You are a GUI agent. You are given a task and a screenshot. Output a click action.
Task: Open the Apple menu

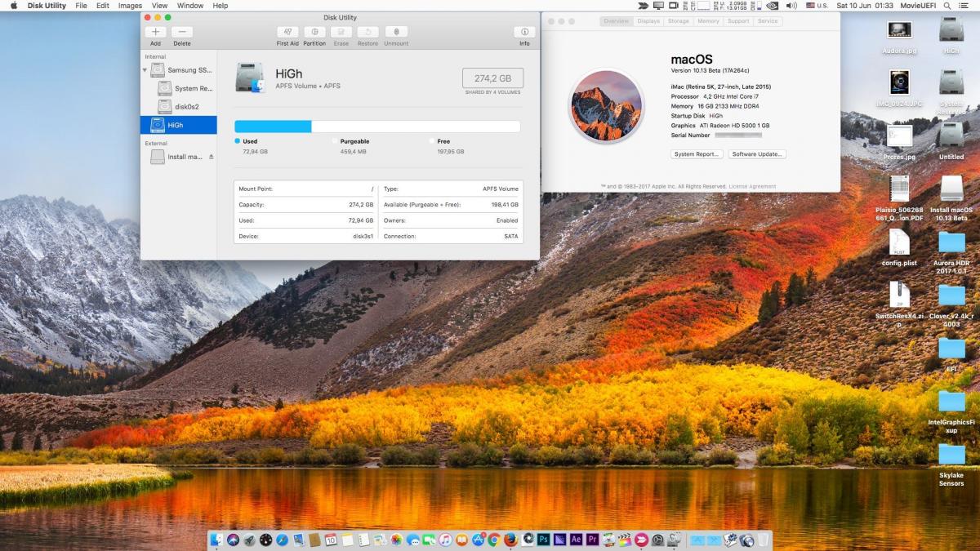[x=13, y=6]
